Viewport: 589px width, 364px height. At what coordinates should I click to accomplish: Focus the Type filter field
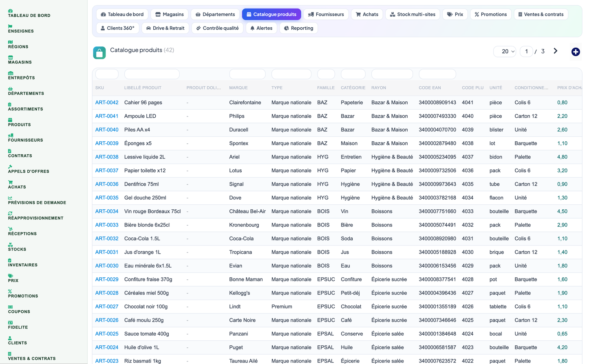[x=291, y=74]
